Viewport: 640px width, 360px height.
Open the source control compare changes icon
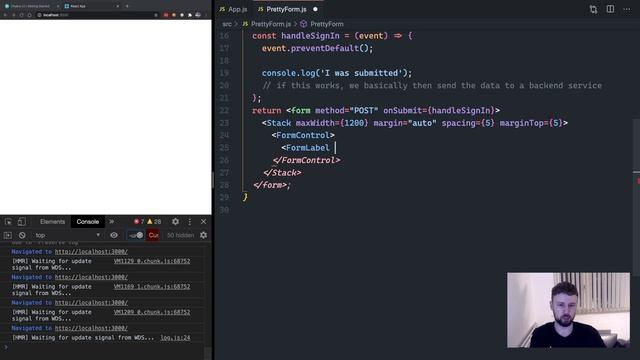pos(593,9)
